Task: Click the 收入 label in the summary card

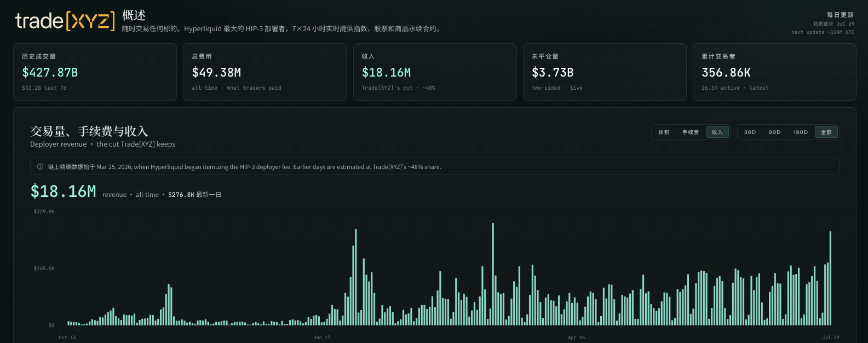Action: point(368,56)
